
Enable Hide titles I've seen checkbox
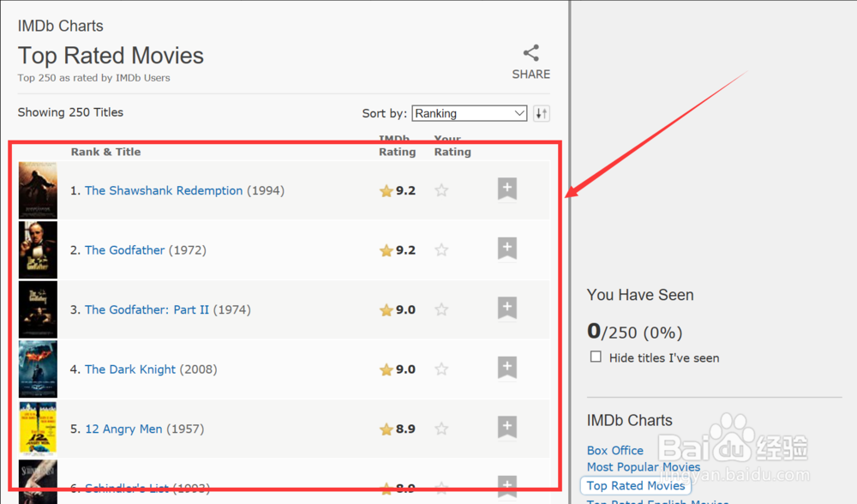(x=596, y=357)
